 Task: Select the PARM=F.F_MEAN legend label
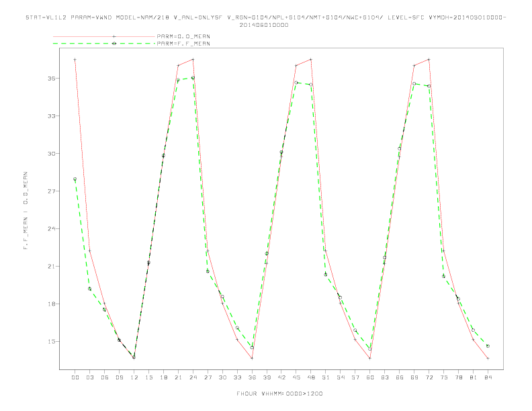183,44
